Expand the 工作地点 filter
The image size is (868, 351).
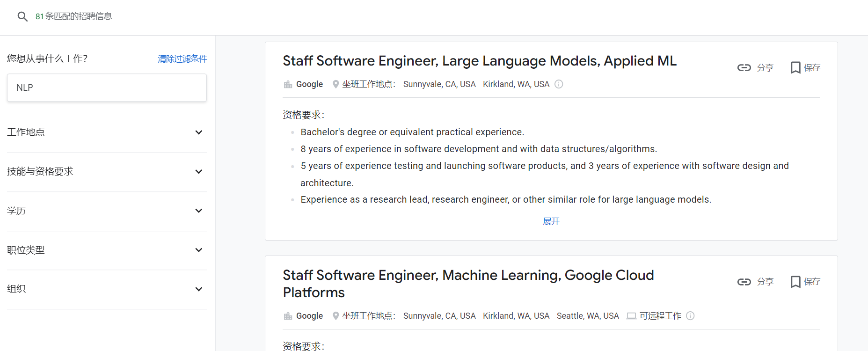click(x=198, y=132)
